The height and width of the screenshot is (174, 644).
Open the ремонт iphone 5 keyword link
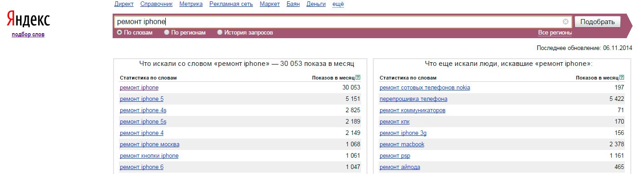point(142,99)
